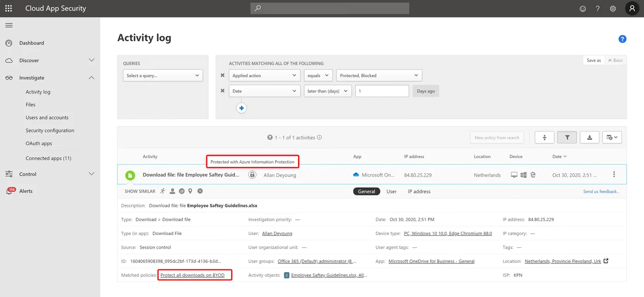Open the table settings dropdown

click(612, 137)
